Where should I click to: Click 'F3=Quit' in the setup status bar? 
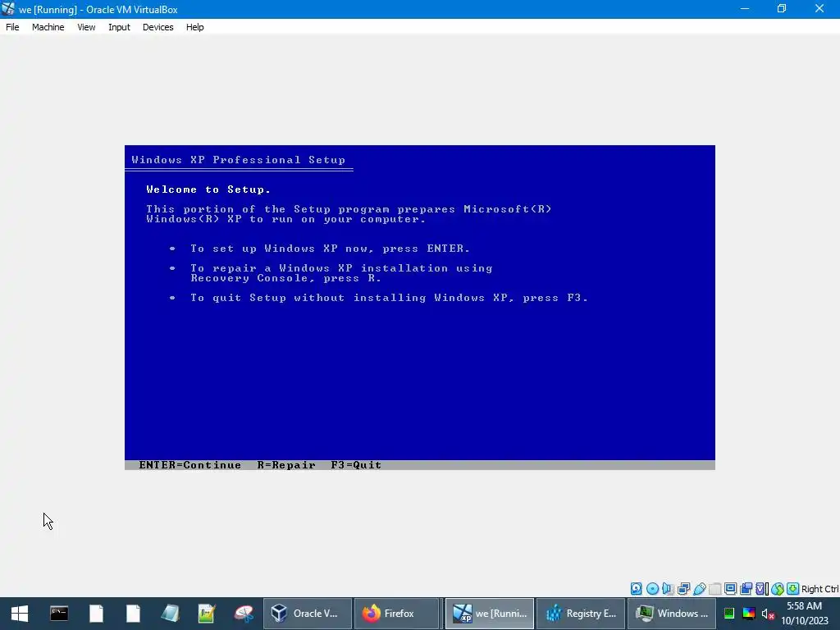pos(356,465)
